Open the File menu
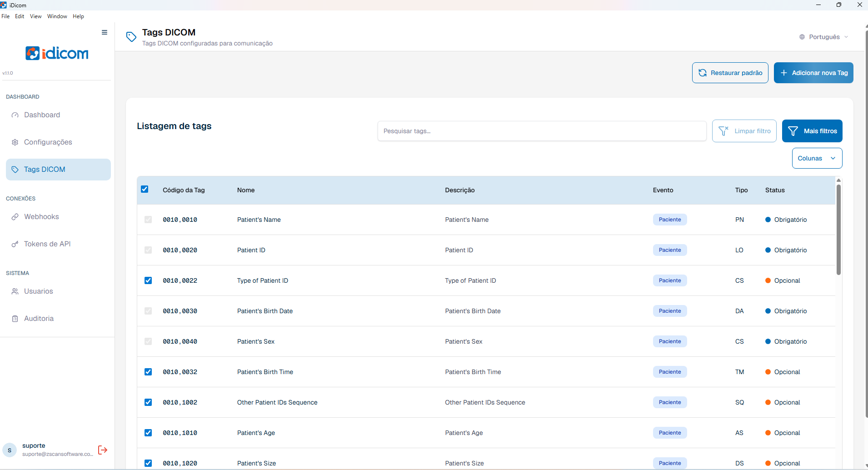Viewport: 868px width, 470px height. (x=5, y=16)
